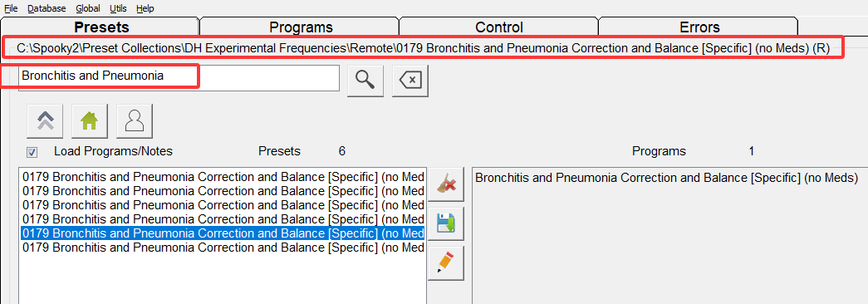Viewport: 868px width, 304px height.
Task: Open the Database menu
Action: click(x=47, y=8)
